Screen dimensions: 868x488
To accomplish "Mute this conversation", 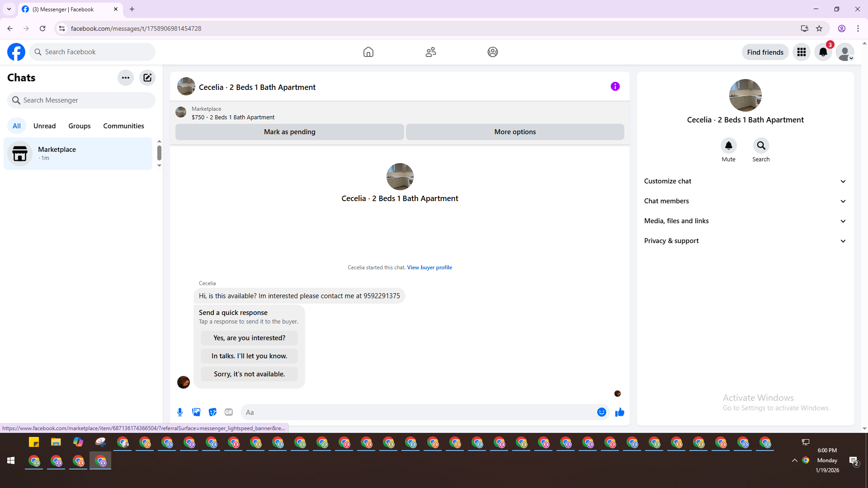I will point(728,146).
